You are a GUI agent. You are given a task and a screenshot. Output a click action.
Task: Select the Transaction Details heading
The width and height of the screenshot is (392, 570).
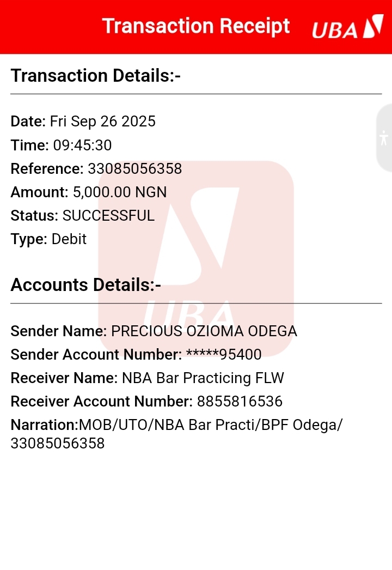point(95,76)
